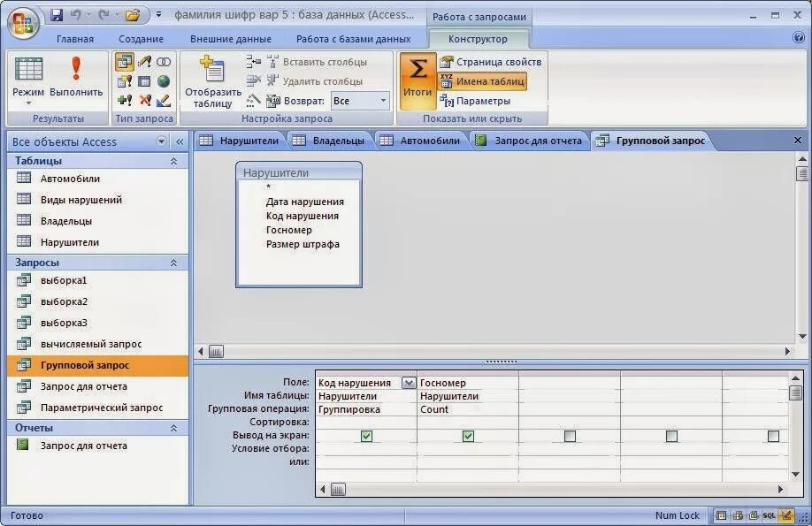Select the вычисляемый запрос query
The width and height of the screenshot is (812, 526).
(98, 344)
